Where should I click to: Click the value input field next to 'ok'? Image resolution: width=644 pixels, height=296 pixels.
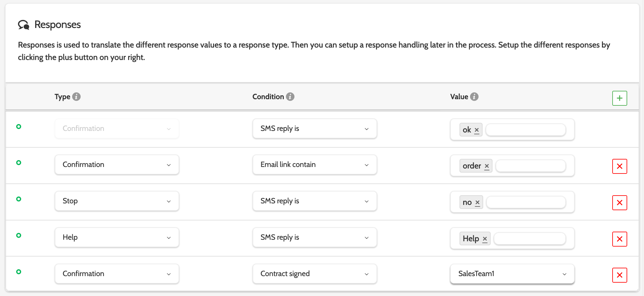click(525, 130)
